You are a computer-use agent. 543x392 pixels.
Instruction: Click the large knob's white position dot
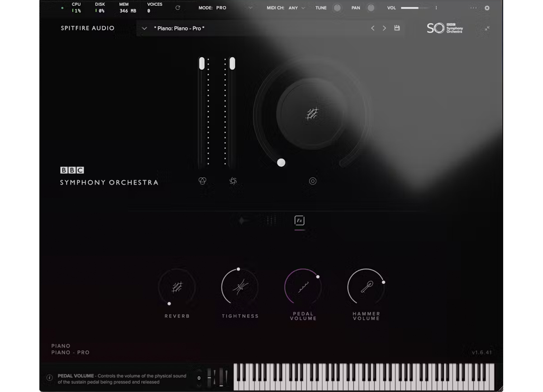pyautogui.click(x=281, y=163)
